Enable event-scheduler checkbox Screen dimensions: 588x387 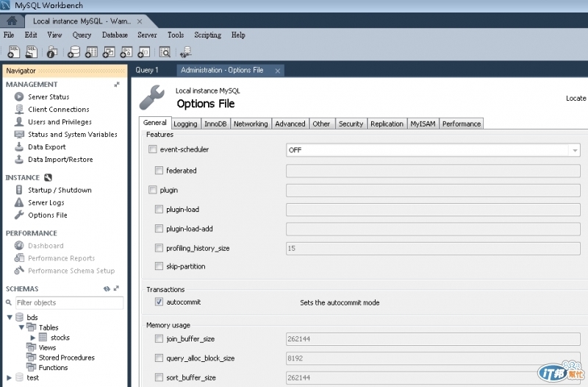[x=152, y=149]
